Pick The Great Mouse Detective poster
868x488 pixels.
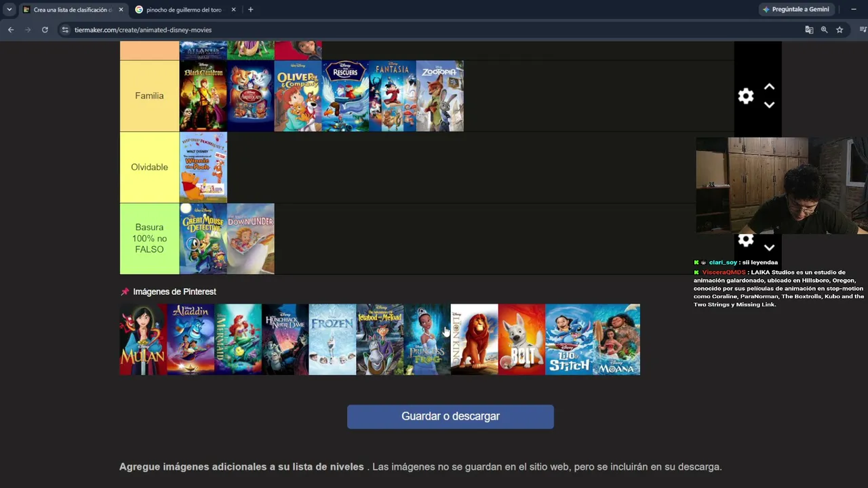pos(203,239)
